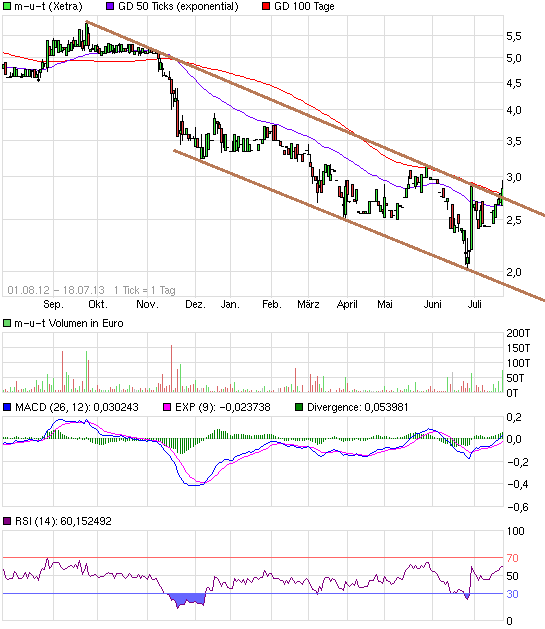Click the 0,2 MACD axis value
This screenshot has width=545, height=629.
pyautogui.click(x=514, y=418)
